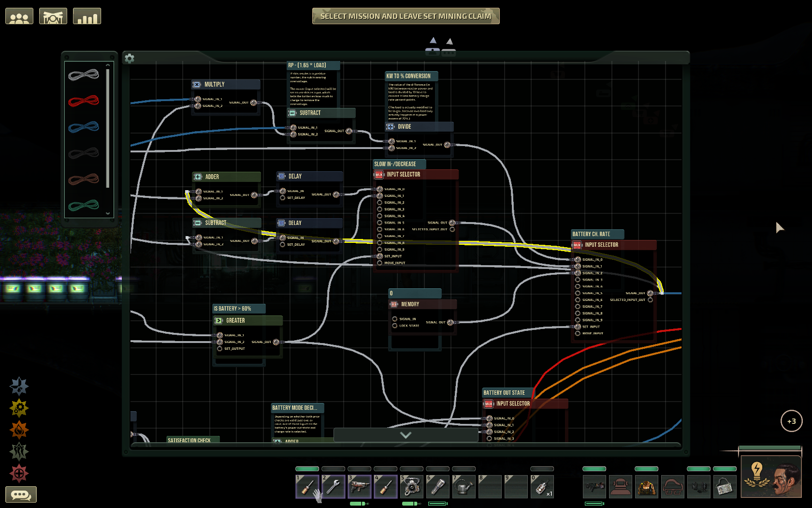Pick the red wire

(x=84, y=101)
